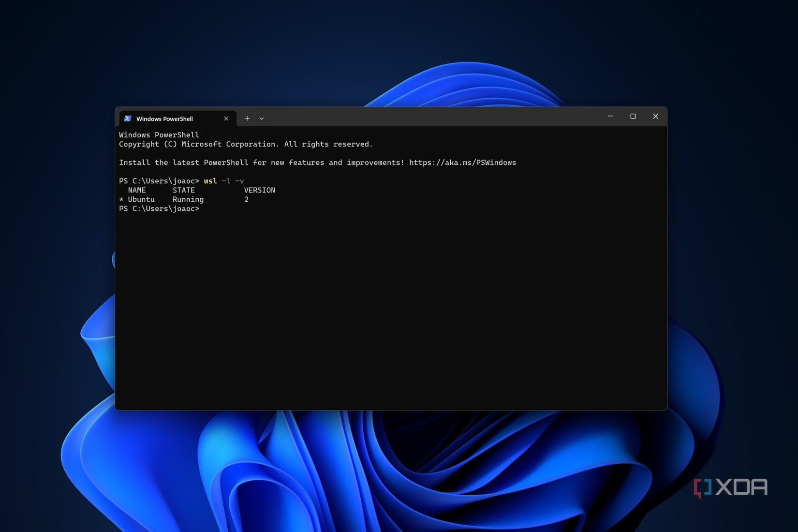The width and height of the screenshot is (798, 532).
Task: Click the asterisk marking the default Ubuntu distro
Action: (121, 199)
